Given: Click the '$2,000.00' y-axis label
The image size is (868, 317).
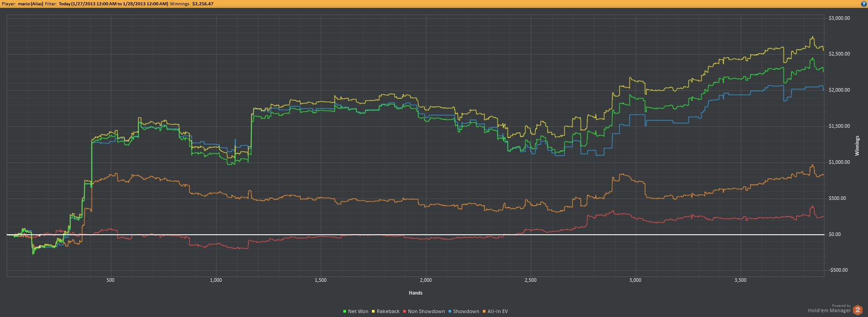Looking at the screenshot, I should pos(839,90).
